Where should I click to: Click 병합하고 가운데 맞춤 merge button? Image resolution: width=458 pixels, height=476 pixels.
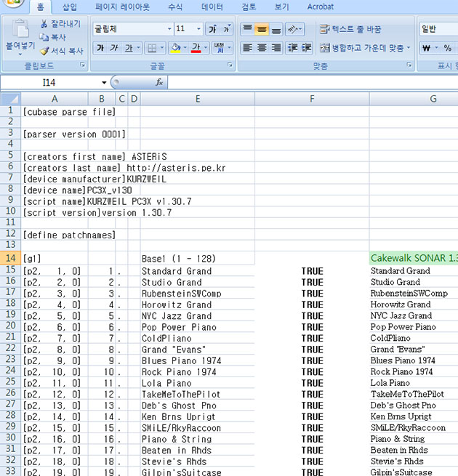[365, 48]
